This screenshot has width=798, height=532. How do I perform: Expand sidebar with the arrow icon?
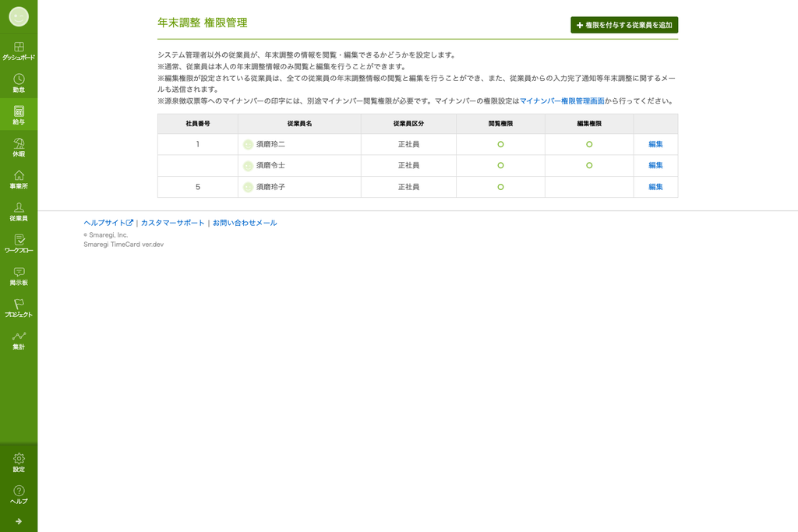pyautogui.click(x=19, y=521)
